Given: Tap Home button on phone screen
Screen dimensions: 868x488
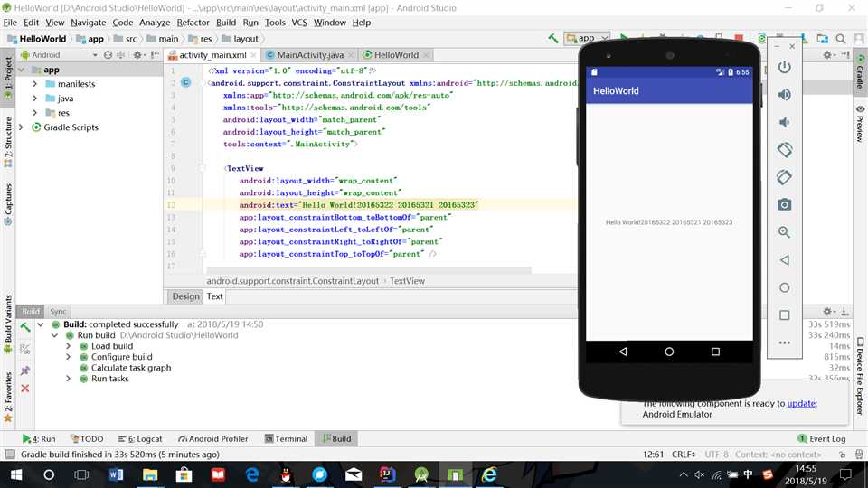Looking at the screenshot, I should 669,352.
